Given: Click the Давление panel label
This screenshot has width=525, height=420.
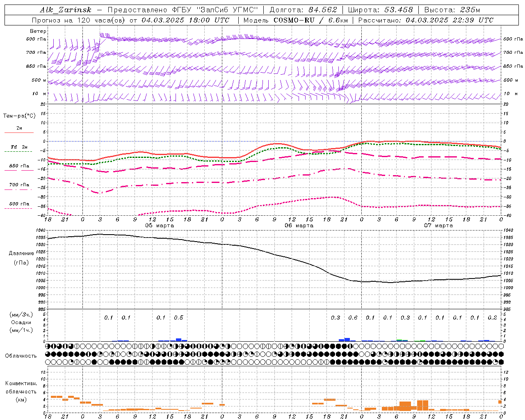Looking at the screenshot, I should point(21,253).
